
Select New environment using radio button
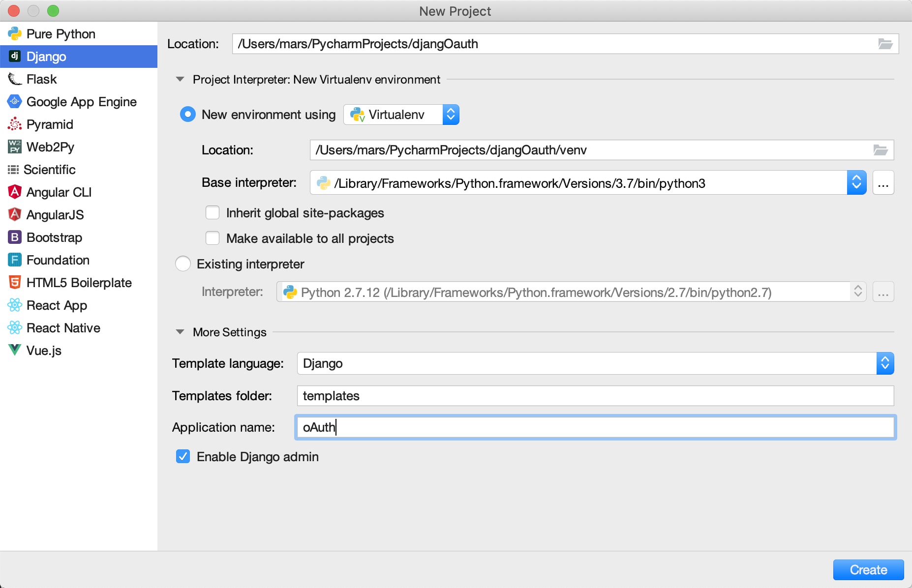187,115
